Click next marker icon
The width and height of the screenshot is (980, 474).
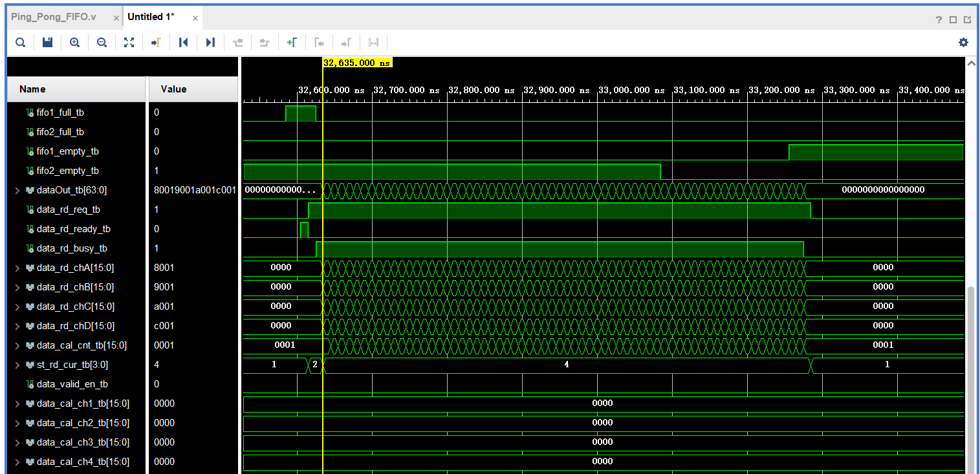346,43
